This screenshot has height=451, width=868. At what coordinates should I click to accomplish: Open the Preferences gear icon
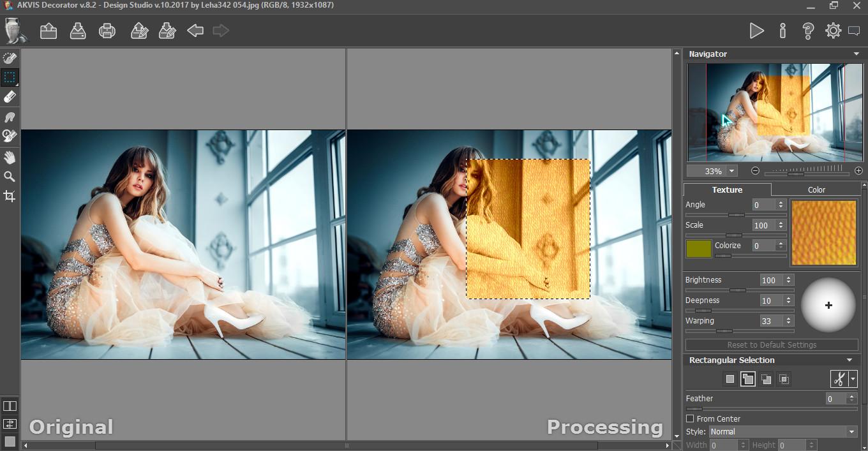(x=833, y=31)
